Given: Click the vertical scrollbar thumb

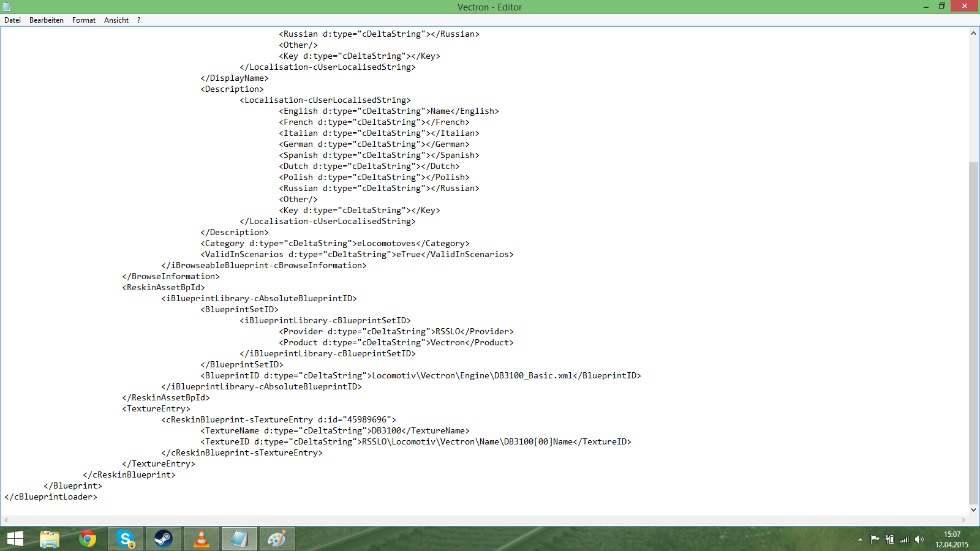Looking at the screenshot, I should 973,332.
